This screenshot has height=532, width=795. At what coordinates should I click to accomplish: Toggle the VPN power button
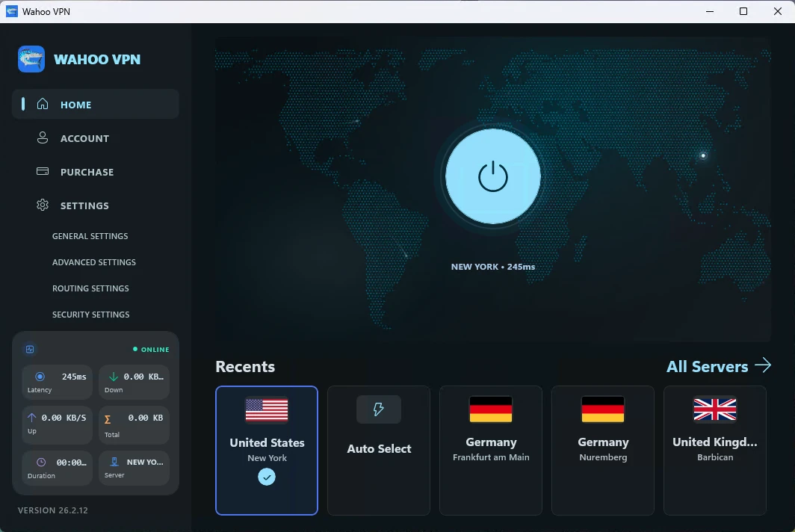[x=493, y=176]
